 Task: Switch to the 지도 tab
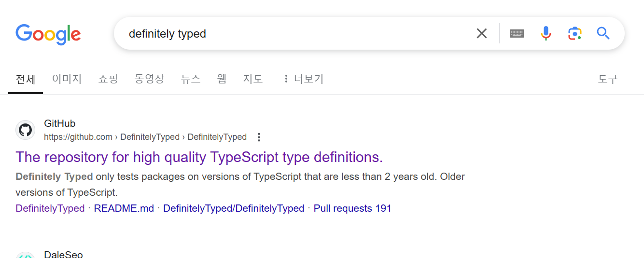(x=253, y=79)
